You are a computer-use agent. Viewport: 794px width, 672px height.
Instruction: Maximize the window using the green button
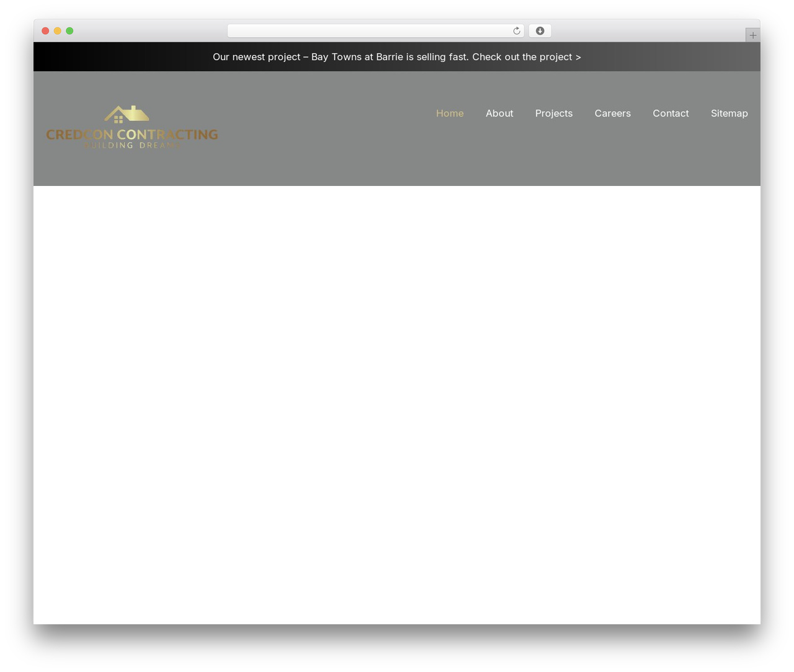tap(69, 31)
